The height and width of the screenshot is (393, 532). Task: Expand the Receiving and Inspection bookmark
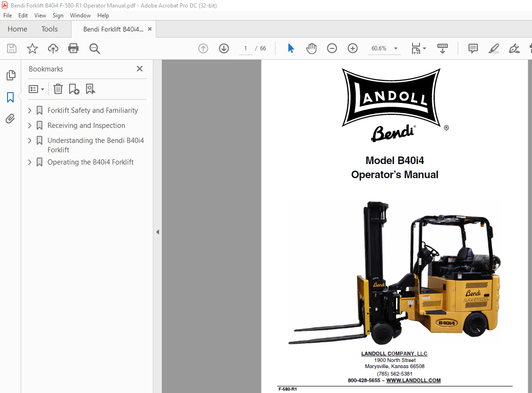(x=29, y=125)
